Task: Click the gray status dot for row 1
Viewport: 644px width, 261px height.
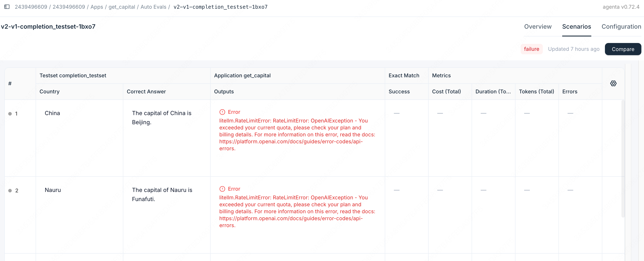Action: (x=10, y=114)
